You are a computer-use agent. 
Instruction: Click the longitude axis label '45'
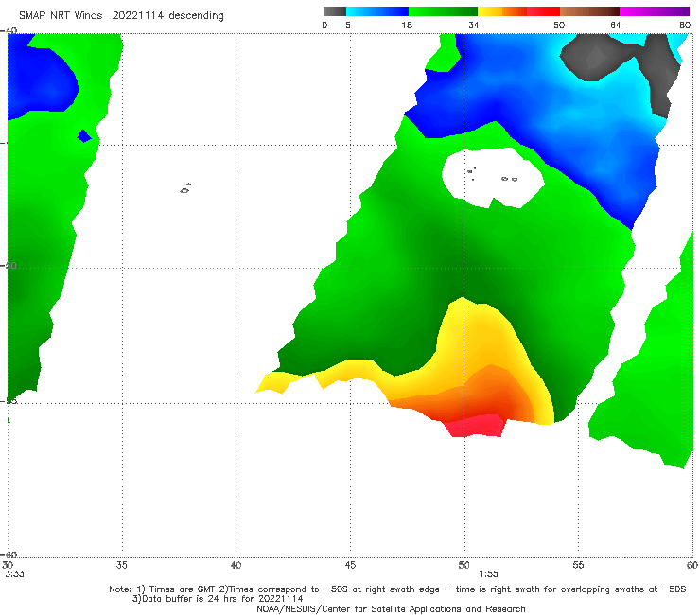pos(350,565)
